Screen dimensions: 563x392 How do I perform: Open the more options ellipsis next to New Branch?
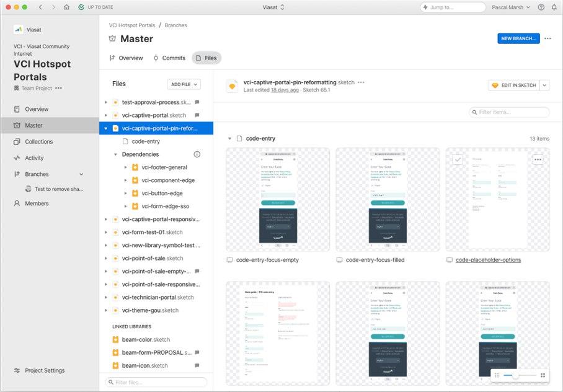(x=547, y=38)
